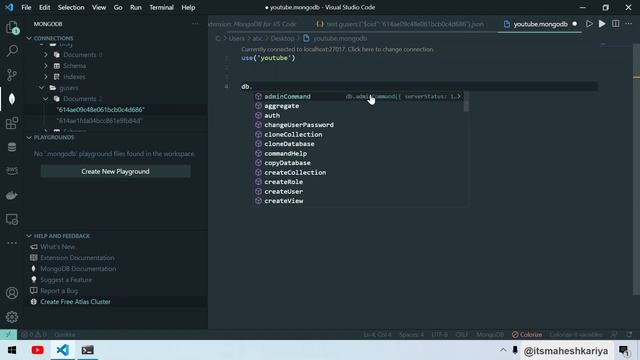The height and width of the screenshot is (360, 640).
Task: Open the terminal app in the taskbar
Action: [x=87, y=350]
